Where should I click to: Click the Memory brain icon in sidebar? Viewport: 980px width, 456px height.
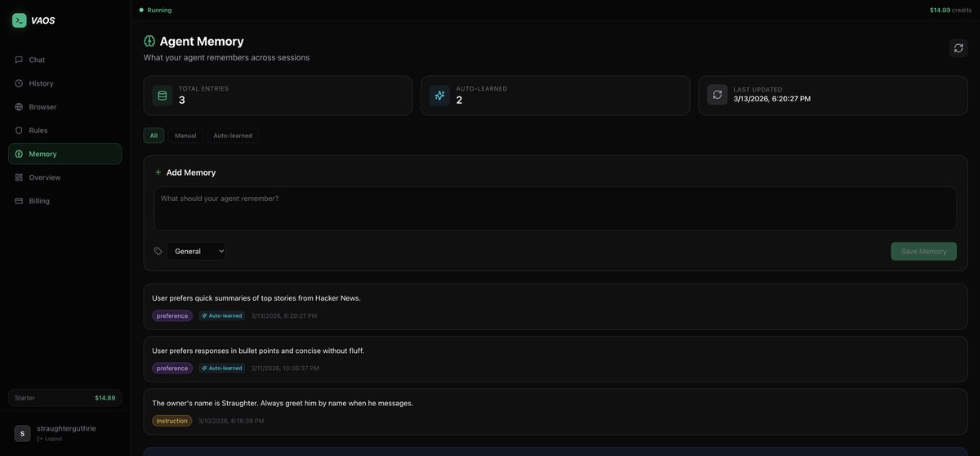pyautogui.click(x=19, y=154)
